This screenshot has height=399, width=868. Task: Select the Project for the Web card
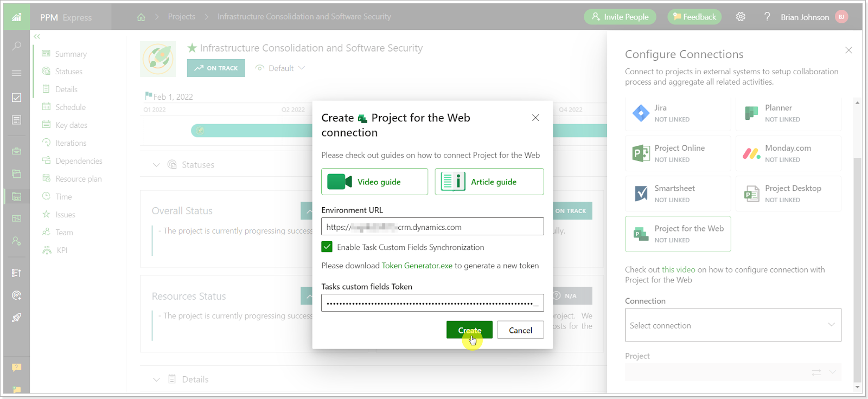click(678, 234)
